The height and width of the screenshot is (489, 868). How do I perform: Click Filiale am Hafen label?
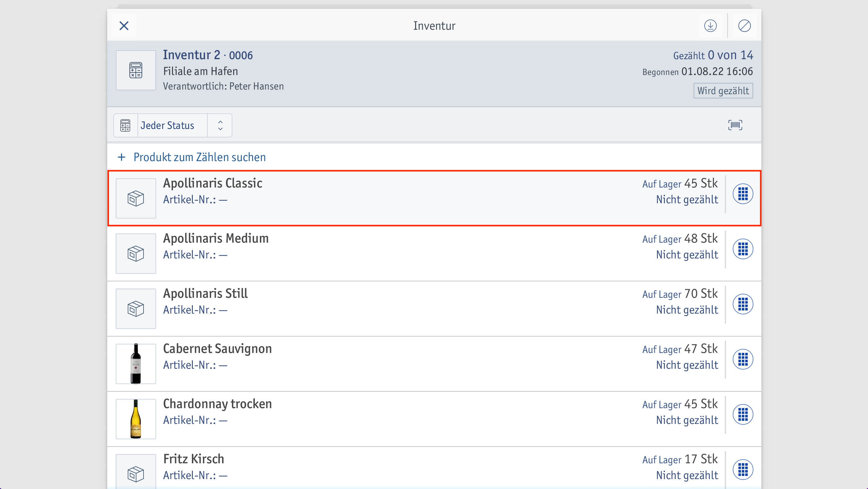coord(201,71)
